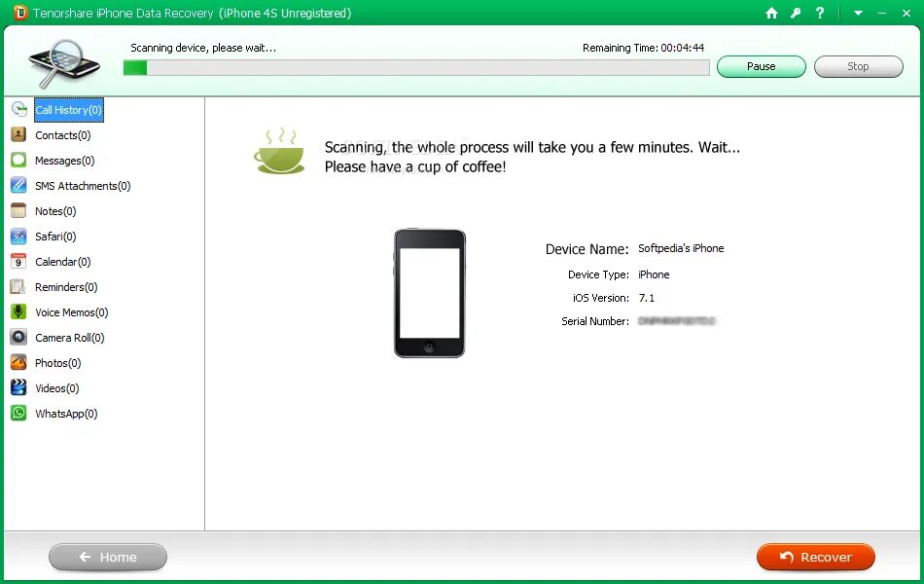Image resolution: width=924 pixels, height=584 pixels.
Task: Open WhatsApp(0) category
Action: [x=66, y=414]
